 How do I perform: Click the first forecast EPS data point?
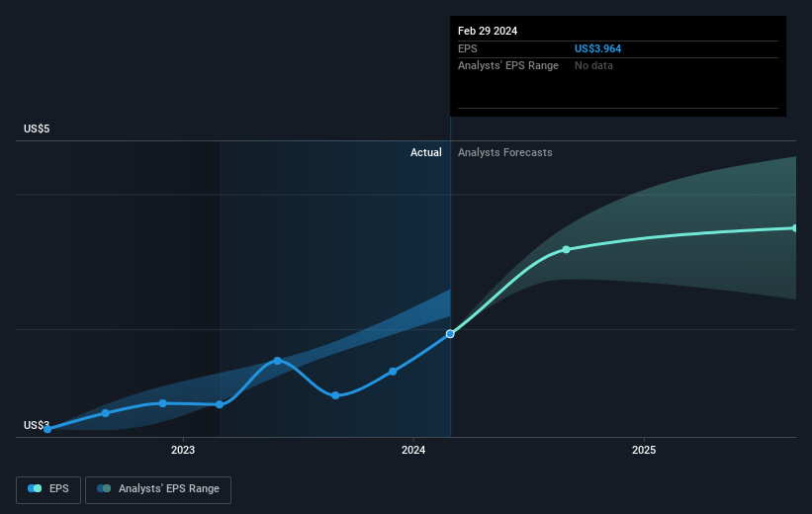click(x=566, y=249)
